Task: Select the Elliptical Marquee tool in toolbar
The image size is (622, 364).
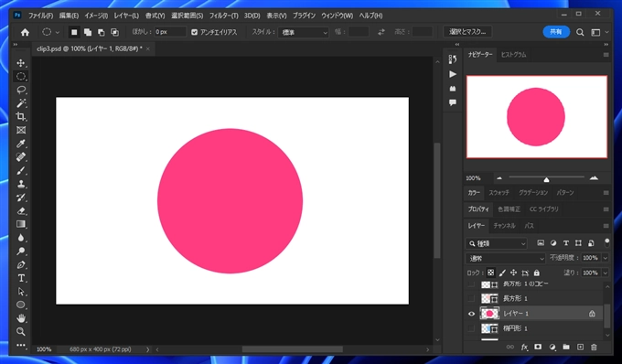Action: coord(21,76)
